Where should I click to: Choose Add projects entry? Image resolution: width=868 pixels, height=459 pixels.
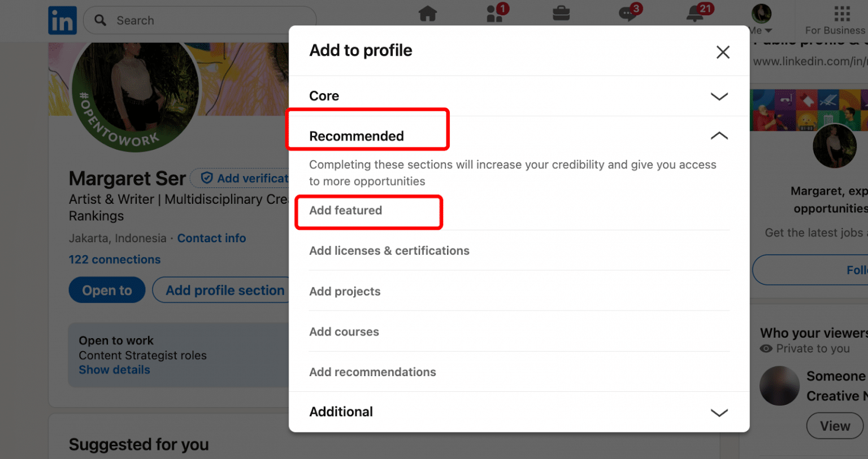(345, 291)
